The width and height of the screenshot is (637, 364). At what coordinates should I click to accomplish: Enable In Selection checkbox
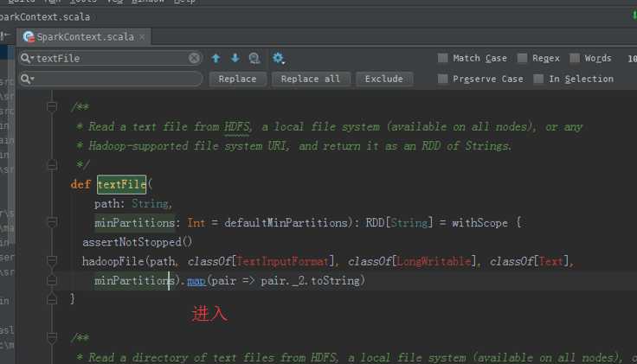538,79
